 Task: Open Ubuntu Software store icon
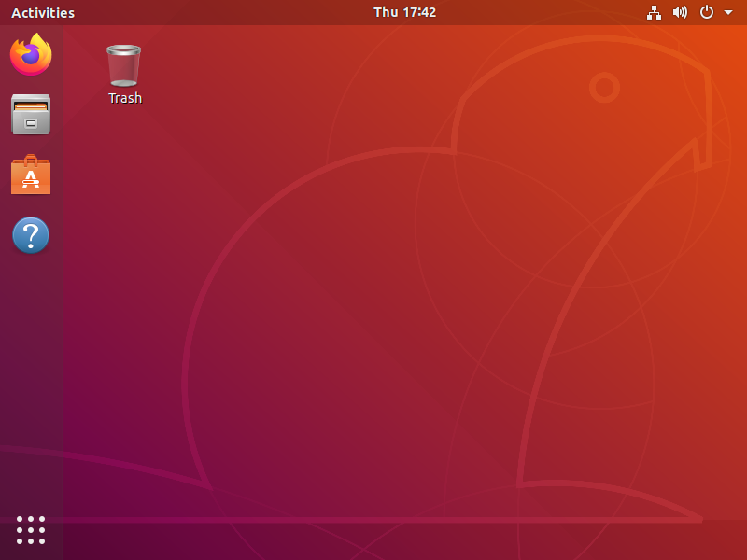pyautogui.click(x=31, y=175)
